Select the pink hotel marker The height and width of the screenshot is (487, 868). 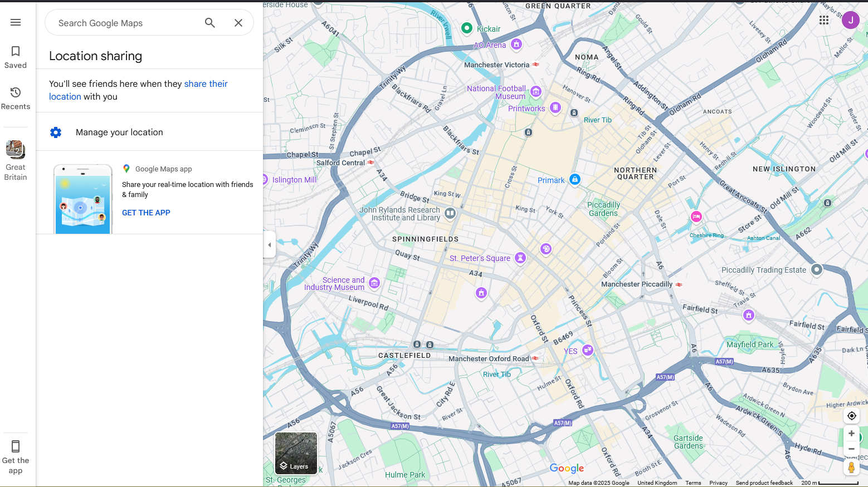click(696, 217)
